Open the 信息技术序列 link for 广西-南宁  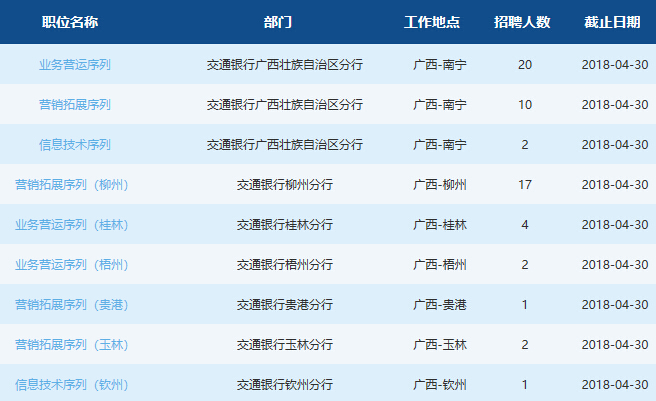coord(75,145)
